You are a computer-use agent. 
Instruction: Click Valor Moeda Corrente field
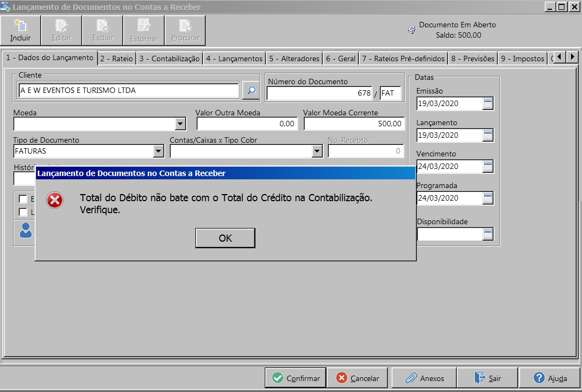[354, 124]
